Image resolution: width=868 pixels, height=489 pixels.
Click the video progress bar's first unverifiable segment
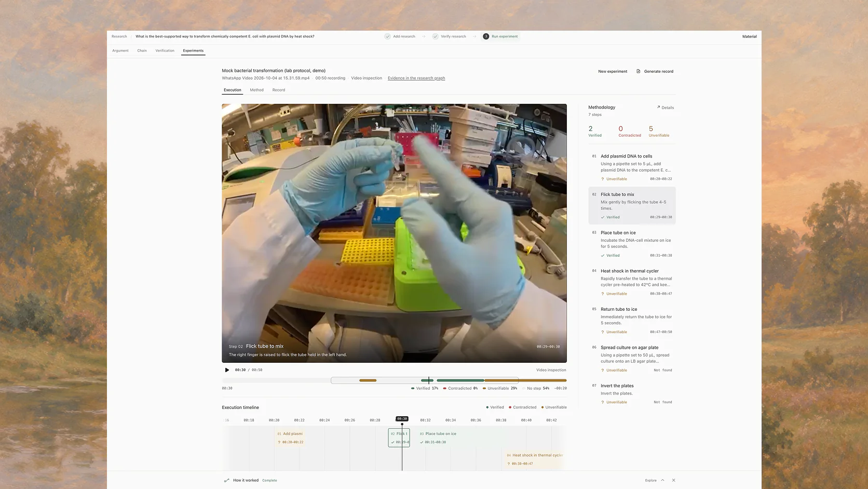point(368,380)
